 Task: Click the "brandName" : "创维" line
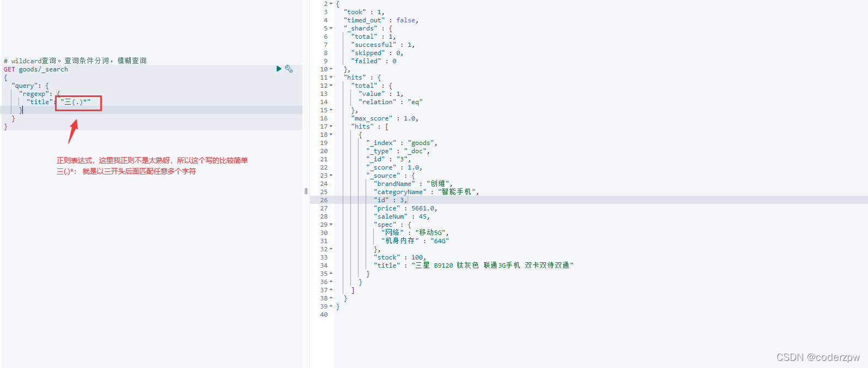point(413,184)
